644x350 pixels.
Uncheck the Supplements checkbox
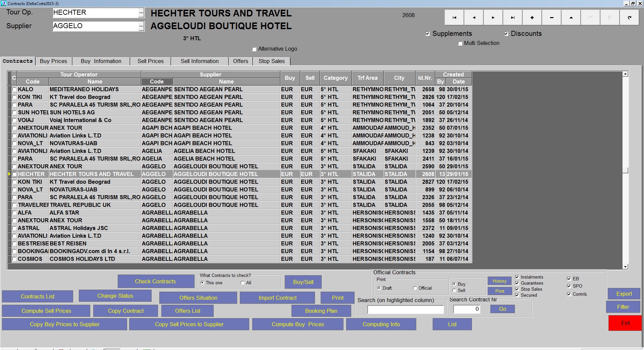pos(428,34)
